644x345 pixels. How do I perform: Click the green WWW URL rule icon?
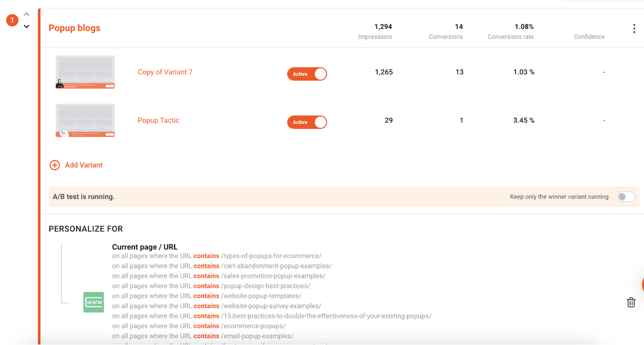(x=94, y=302)
